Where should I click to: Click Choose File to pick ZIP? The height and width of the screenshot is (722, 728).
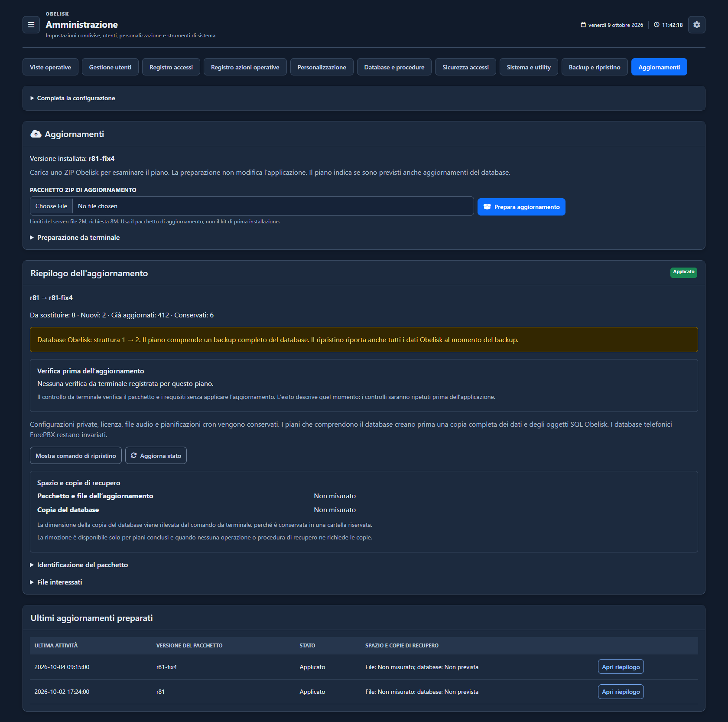point(51,206)
